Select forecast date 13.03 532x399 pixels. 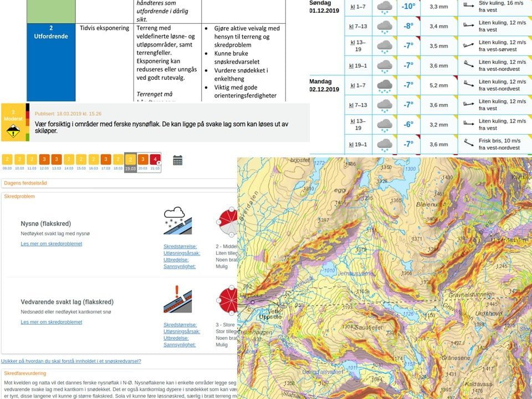tap(57, 161)
